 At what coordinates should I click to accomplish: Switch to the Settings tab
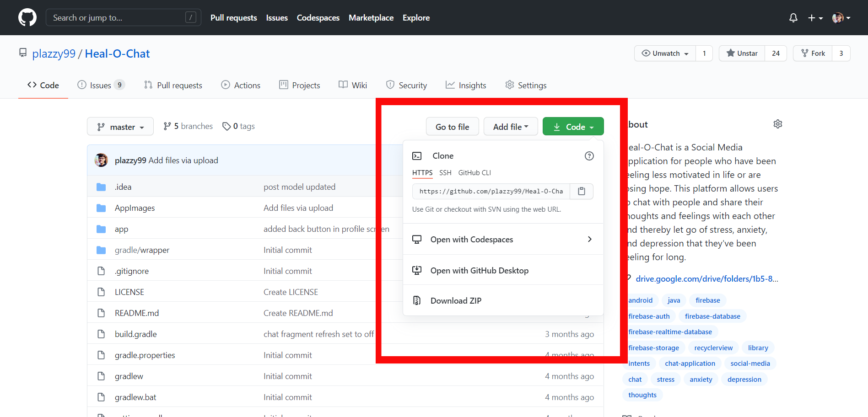tap(526, 85)
